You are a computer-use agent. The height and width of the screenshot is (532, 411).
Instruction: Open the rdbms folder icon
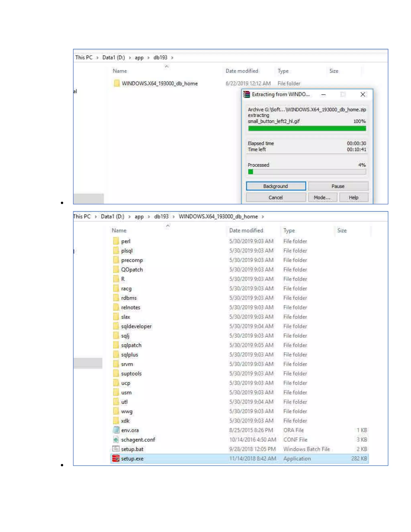pos(116,298)
